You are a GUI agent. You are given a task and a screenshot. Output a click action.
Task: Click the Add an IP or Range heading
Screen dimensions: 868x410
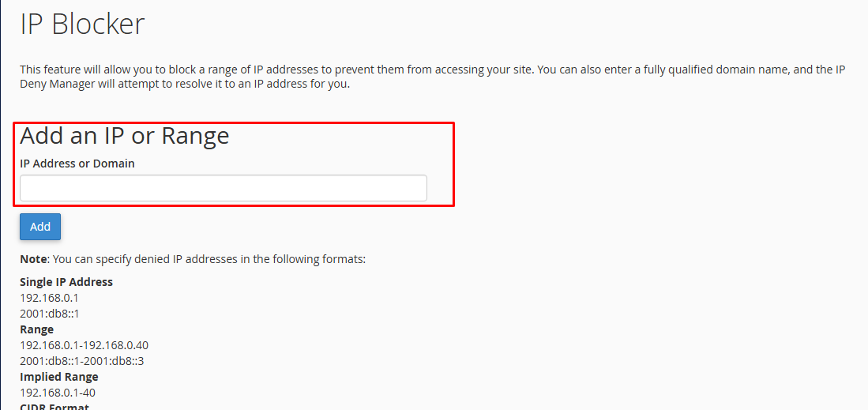tap(125, 136)
